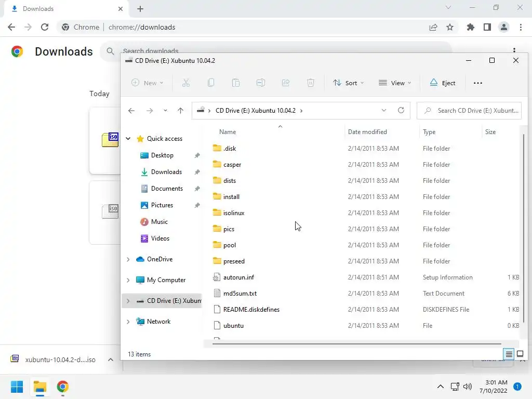Open the New item dropdown

(147, 83)
